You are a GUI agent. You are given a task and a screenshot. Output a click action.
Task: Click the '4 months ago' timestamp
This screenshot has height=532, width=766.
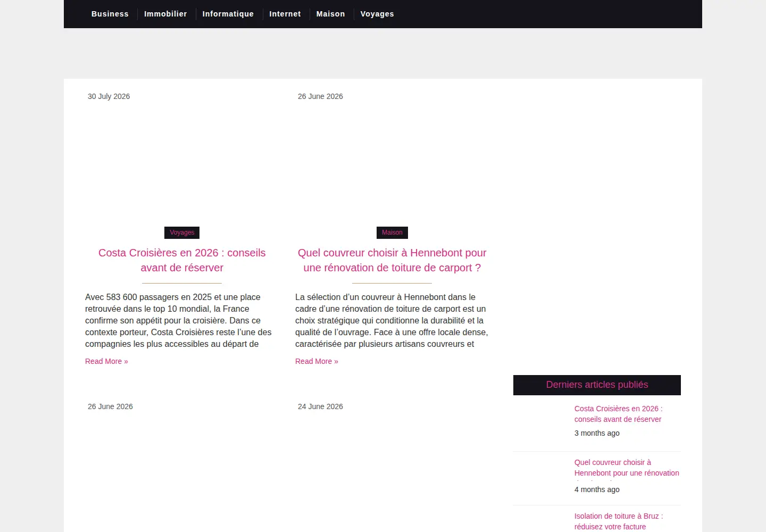(x=597, y=489)
